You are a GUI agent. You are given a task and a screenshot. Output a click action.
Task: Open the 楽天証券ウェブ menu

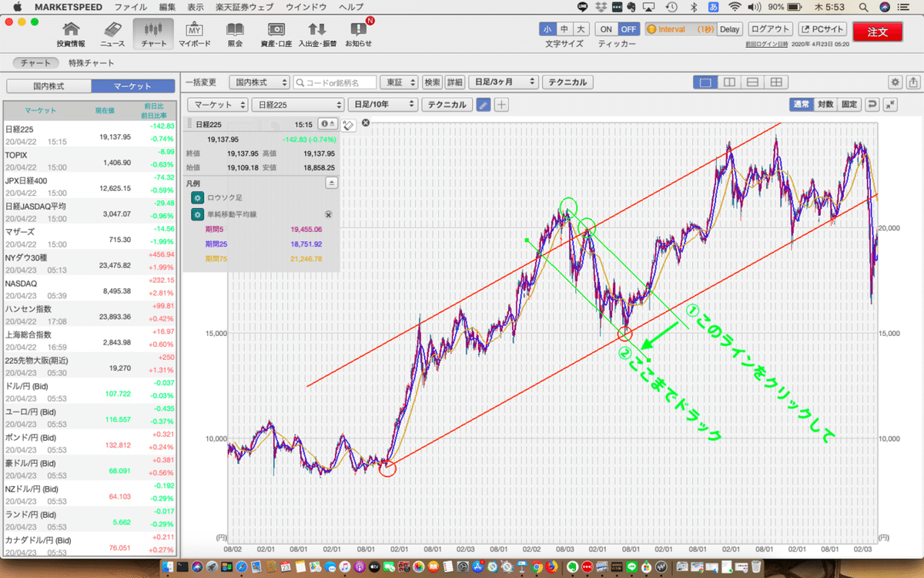pos(246,6)
